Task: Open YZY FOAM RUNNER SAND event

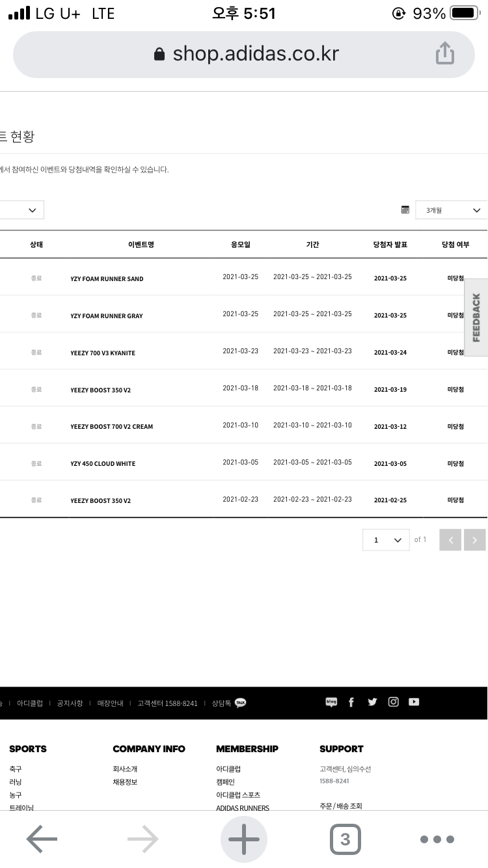Action: click(x=107, y=278)
